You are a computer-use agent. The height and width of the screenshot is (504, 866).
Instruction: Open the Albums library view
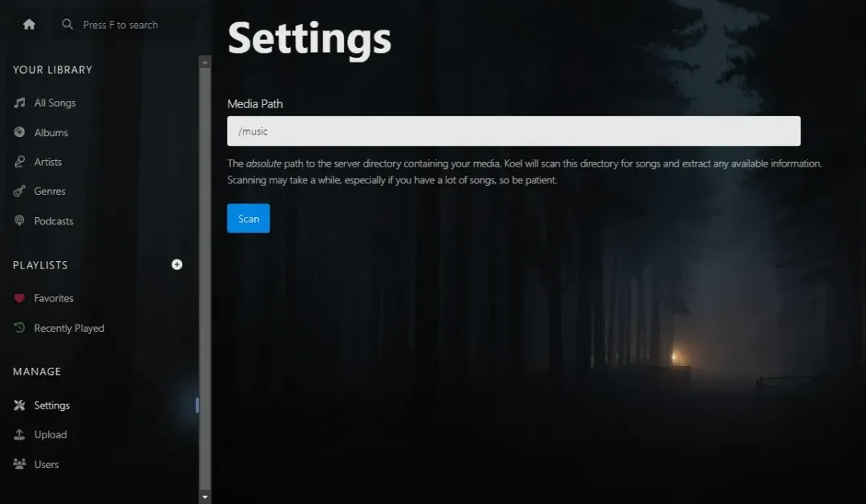[51, 132]
